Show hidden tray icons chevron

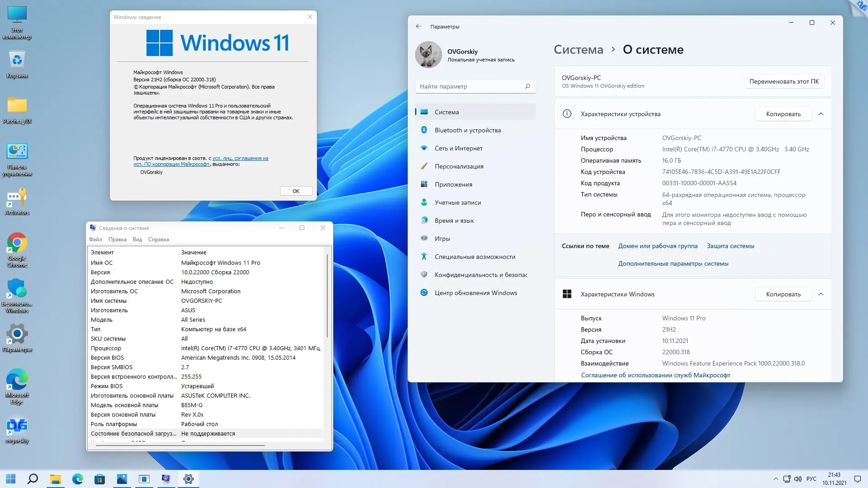tap(776, 479)
